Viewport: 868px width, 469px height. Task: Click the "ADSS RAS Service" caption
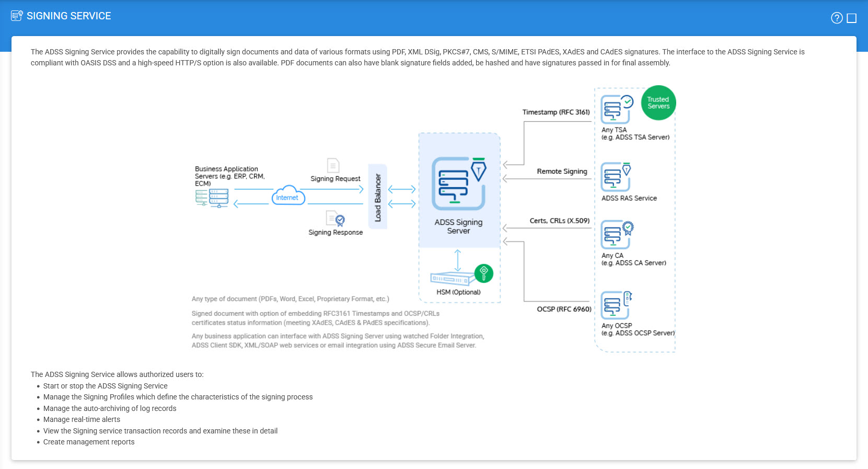(x=629, y=198)
